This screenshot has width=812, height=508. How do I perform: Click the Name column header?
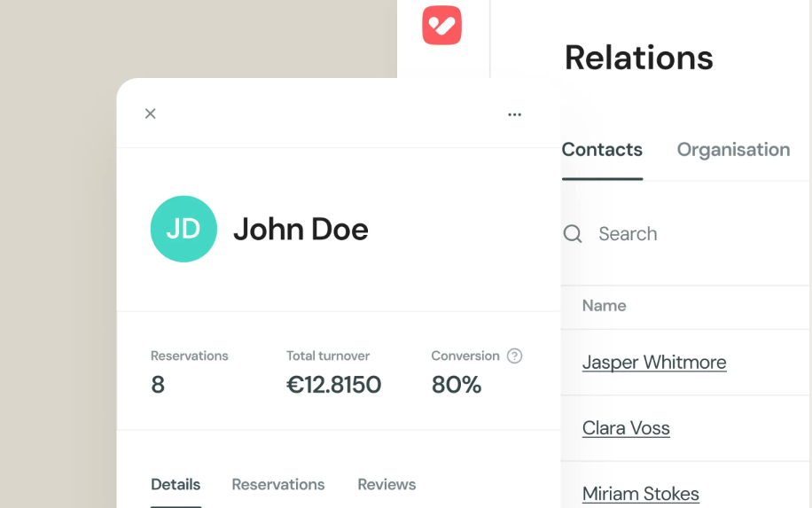pos(604,306)
